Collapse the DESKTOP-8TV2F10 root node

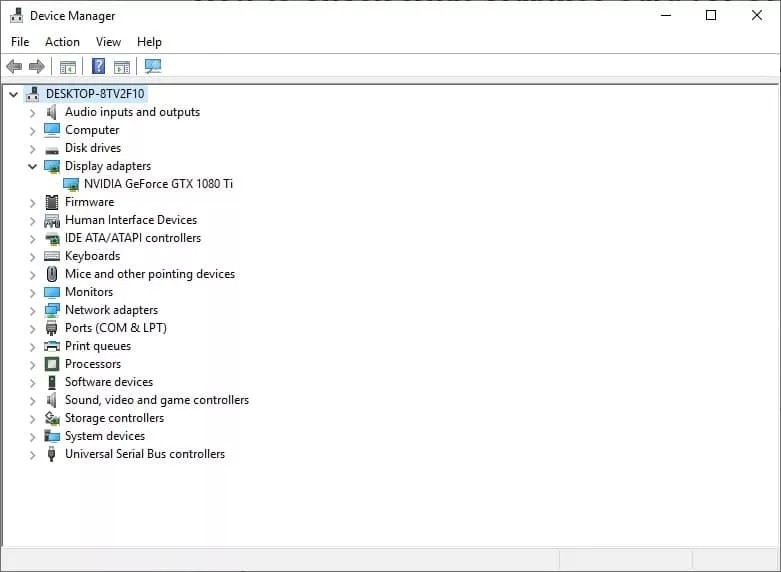pos(13,94)
